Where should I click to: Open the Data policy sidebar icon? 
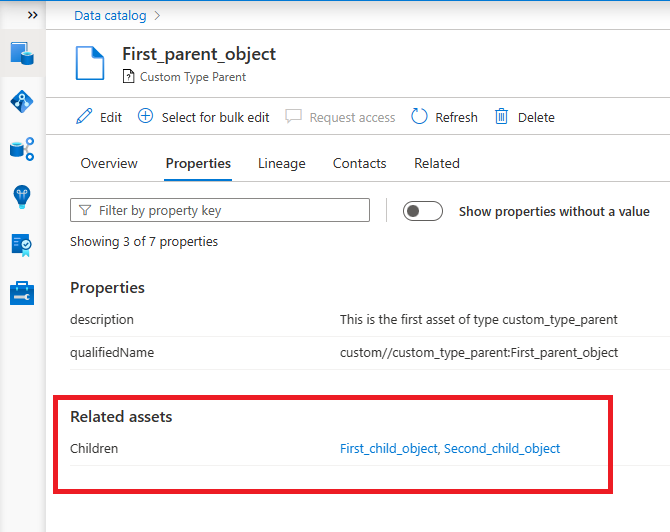pyautogui.click(x=22, y=245)
